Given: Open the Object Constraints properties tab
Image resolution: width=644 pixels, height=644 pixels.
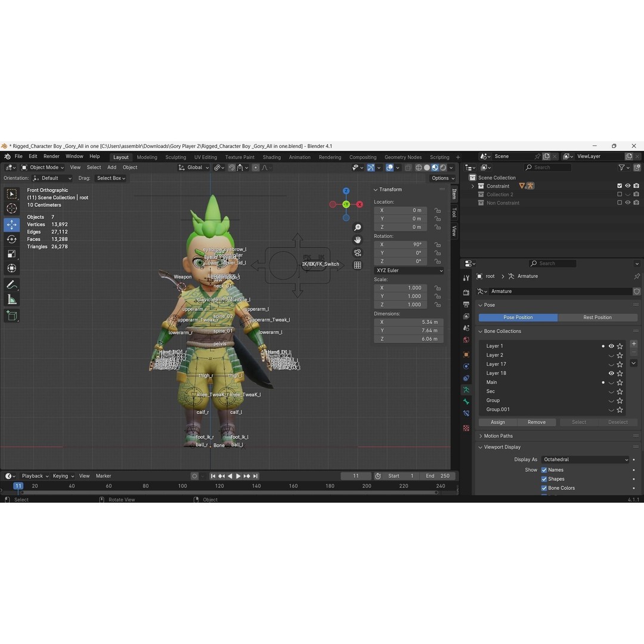Looking at the screenshot, I should (466, 378).
